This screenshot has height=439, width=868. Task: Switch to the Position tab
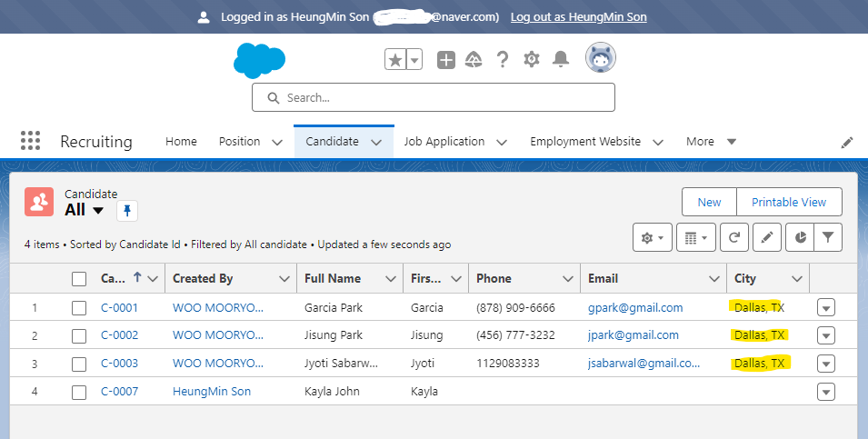(239, 142)
